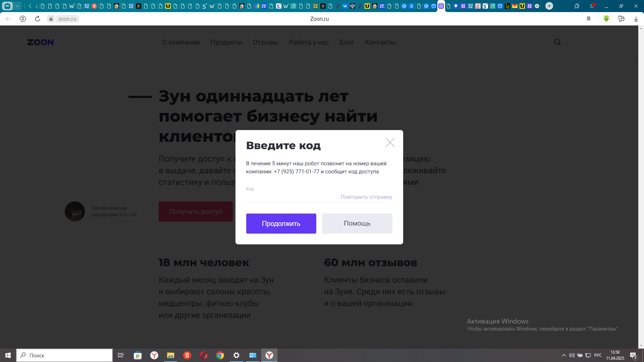Open Settings gear from the taskbar

click(236, 355)
